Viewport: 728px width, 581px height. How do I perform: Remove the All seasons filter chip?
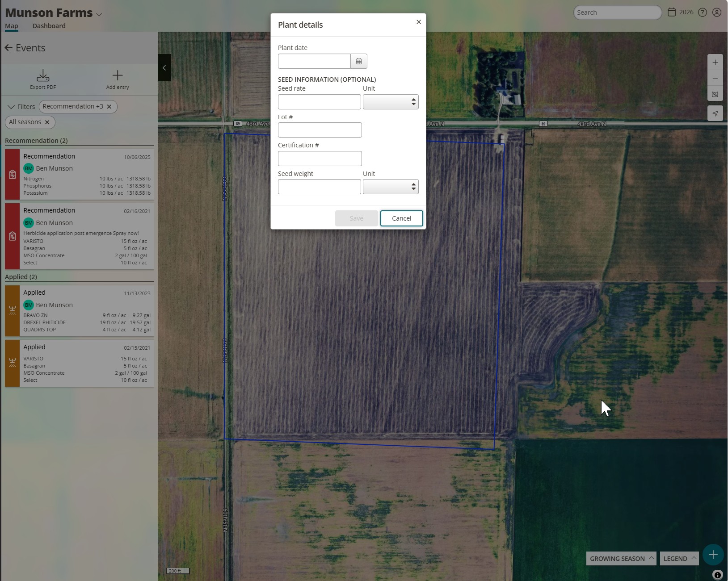(47, 122)
